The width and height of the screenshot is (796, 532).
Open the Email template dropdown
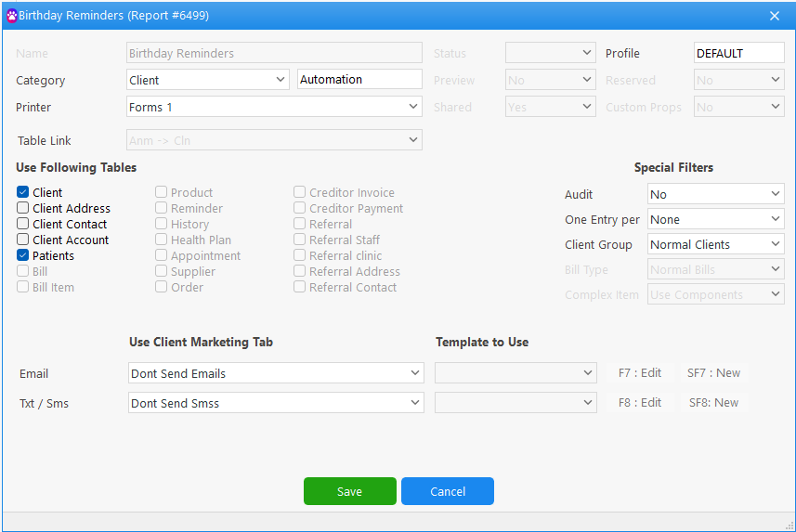pyautogui.click(x=515, y=373)
